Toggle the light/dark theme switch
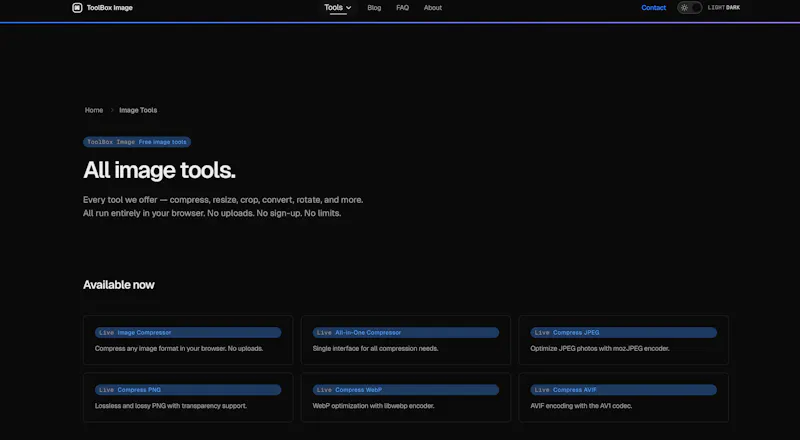The height and width of the screenshot is (440, 800). [689, 8]
